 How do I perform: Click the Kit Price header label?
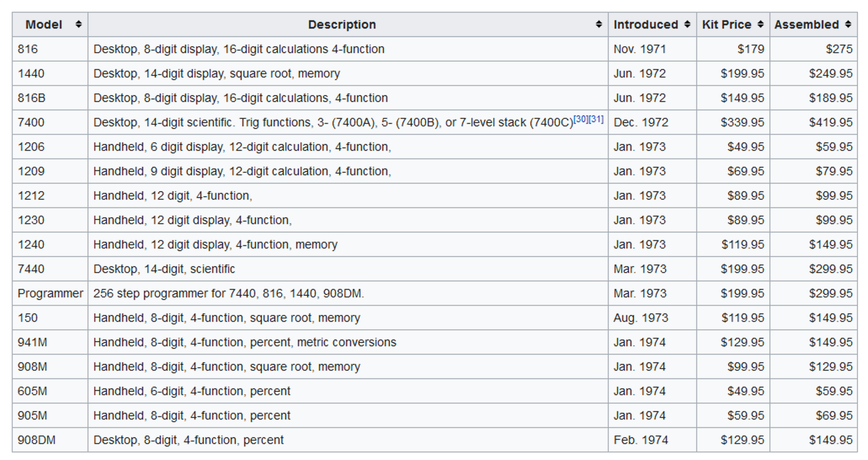[727, 24]
